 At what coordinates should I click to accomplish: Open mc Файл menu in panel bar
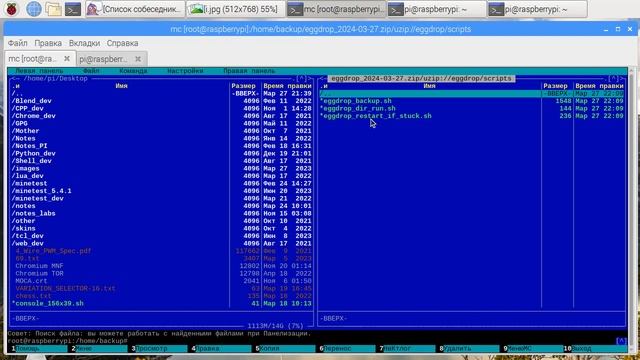[x=91, y=71]
